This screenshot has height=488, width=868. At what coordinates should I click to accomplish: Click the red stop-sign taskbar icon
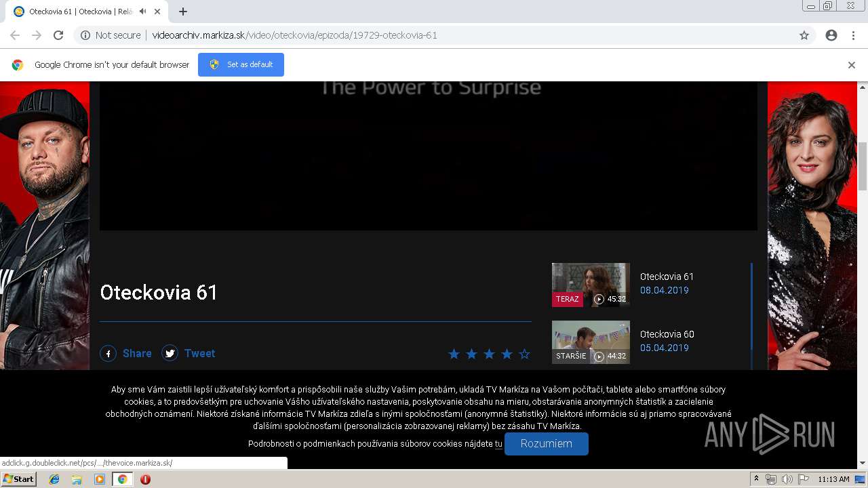[x=145, y=479]
